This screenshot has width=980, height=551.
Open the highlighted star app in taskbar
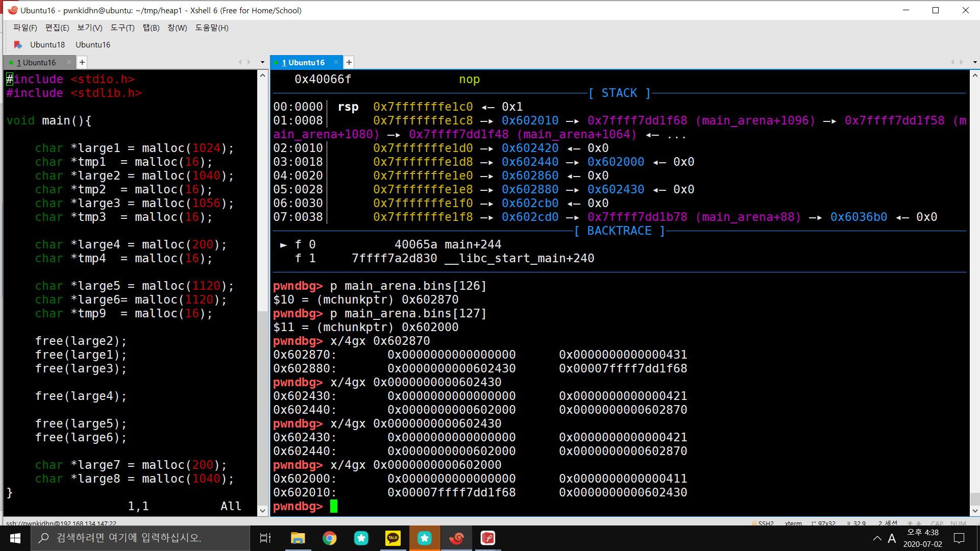[x=425, y=538]
